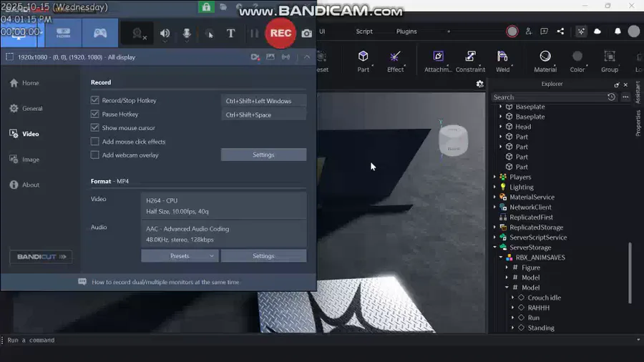The image size is (644, 362).
Task: Open viewport settings gear icon
Action: click(x=479, y=84)
